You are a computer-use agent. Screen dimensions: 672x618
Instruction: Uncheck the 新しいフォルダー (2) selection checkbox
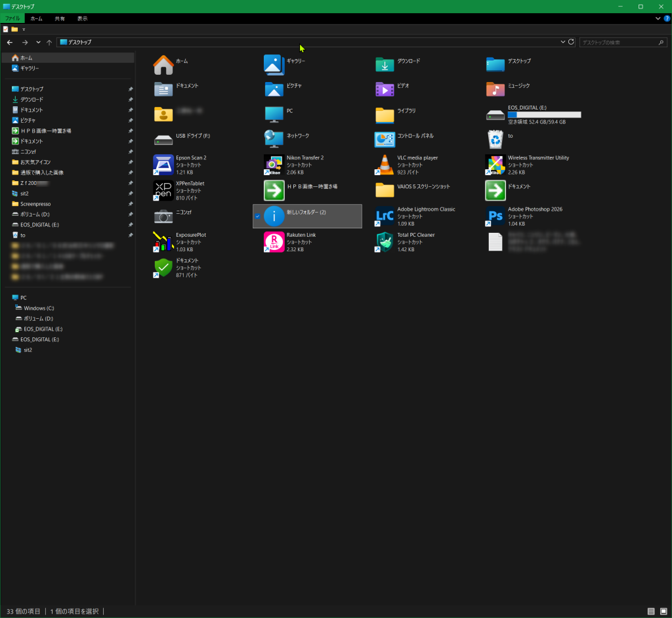(x=257, y=216)
